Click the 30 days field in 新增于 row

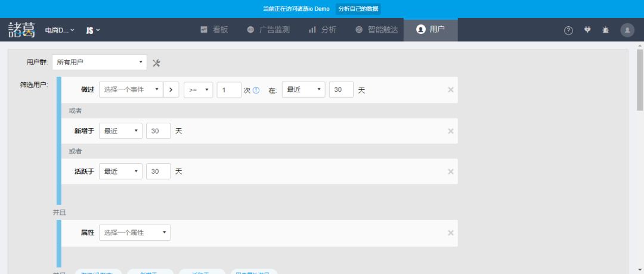[158, 131]
